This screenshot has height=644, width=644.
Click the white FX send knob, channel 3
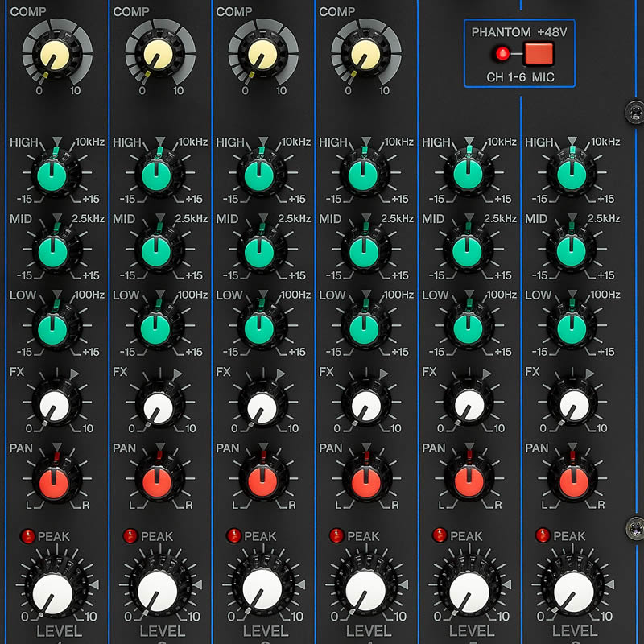[x=262, y=407]
